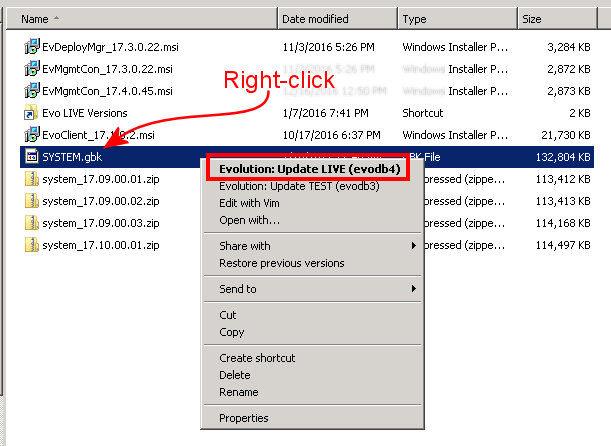Screen dimensions: 611x446
Task: Click the EvoClient msi installer icon
Action: (x=31, y=135)
